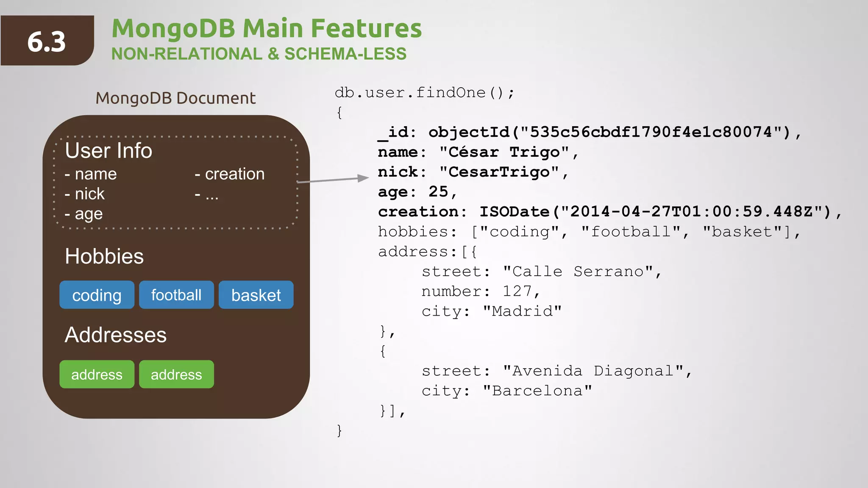This screenshot has height=488, width=868.
Task: Click the blue coding hobby tag
Action: [x=97, y=295]
